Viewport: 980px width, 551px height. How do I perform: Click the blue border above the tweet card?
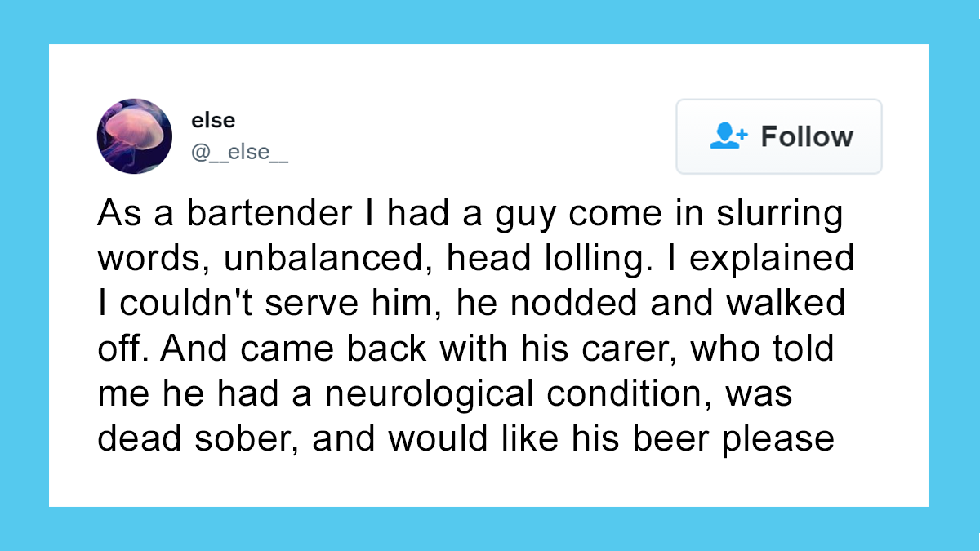[490, 21]
